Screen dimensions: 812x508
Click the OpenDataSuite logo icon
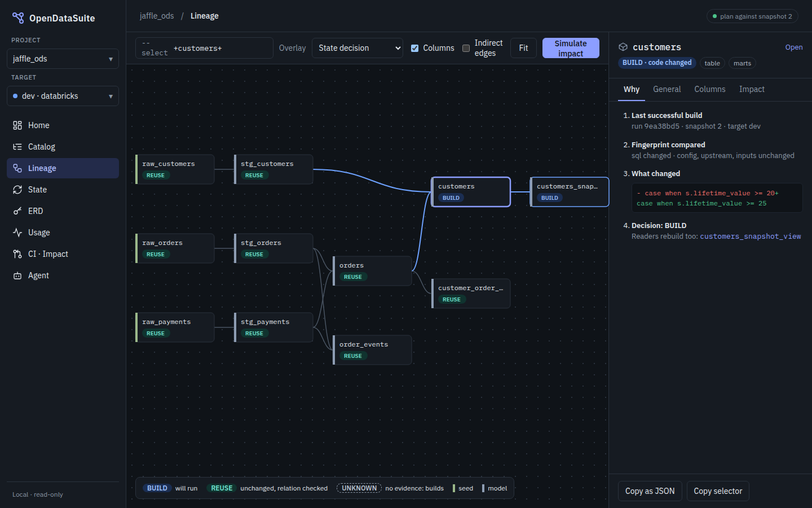click(x=18, y=18)
